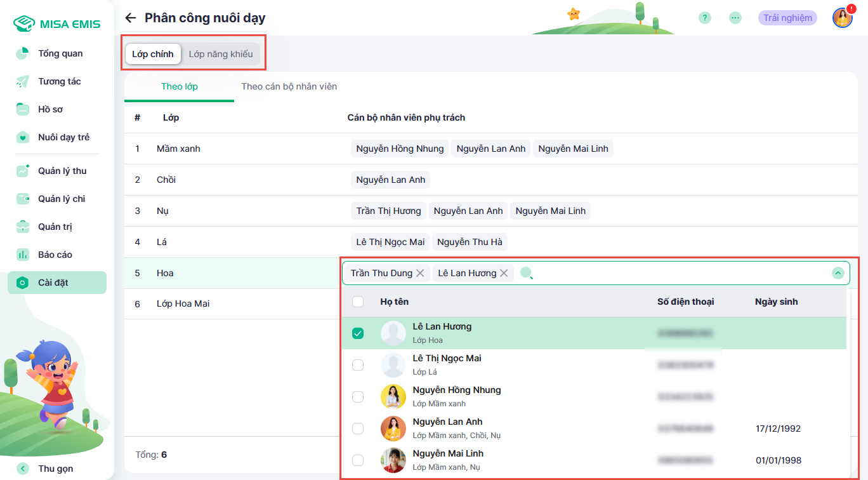Remove Lê Lan Hương tag

504,273
